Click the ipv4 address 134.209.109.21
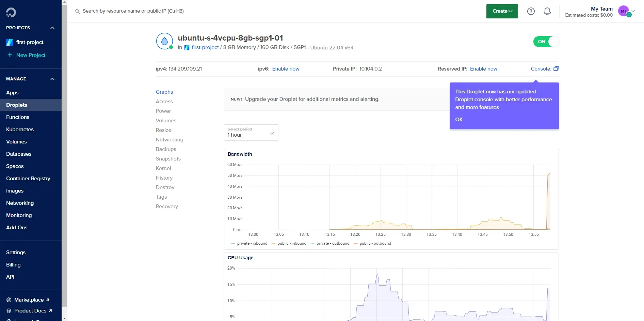The width and height of the screenshot is (644, 321). point(185,69)
